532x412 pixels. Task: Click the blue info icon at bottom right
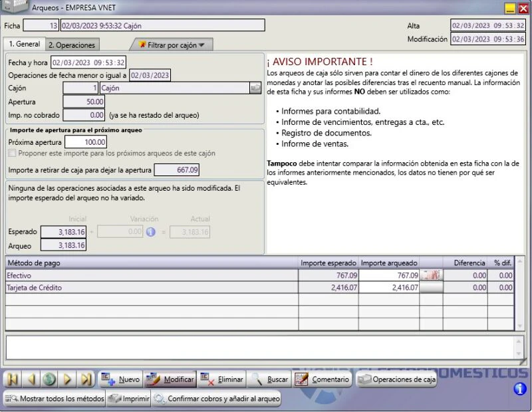pos(520,389)
